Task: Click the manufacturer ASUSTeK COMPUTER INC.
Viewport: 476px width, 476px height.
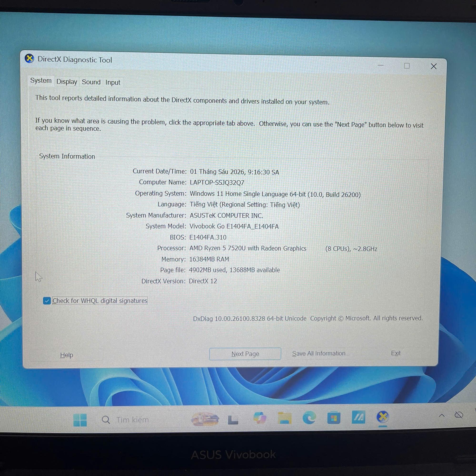Action: click(x=226, y=216)
